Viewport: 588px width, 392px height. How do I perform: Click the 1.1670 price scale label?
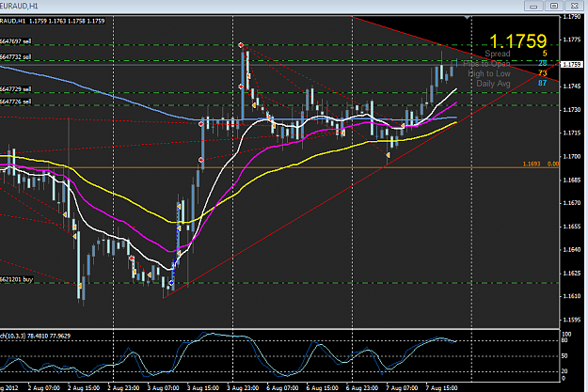[571, 203]
